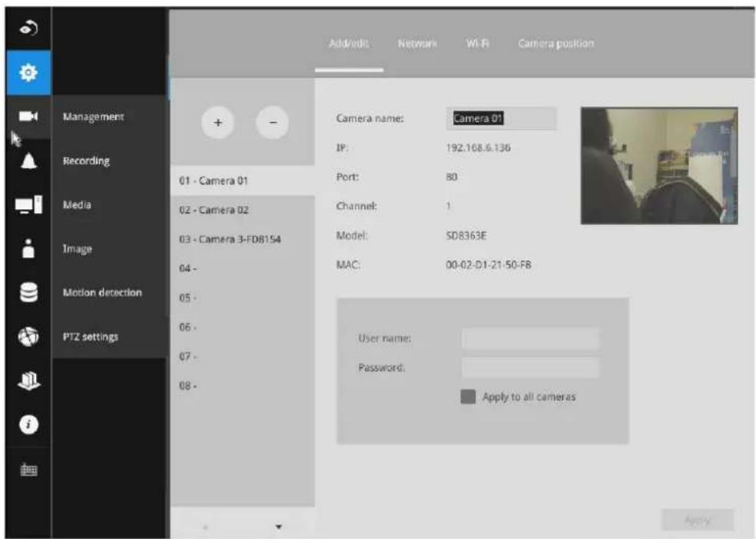
Task: Select the camera icon in sidebar
Action: (28, 116)
